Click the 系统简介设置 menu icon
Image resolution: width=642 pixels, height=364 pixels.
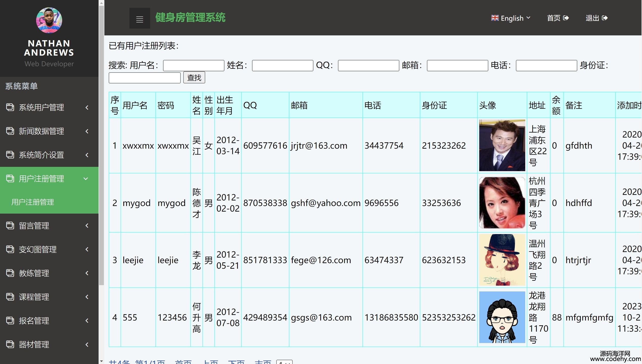[10, 155]
